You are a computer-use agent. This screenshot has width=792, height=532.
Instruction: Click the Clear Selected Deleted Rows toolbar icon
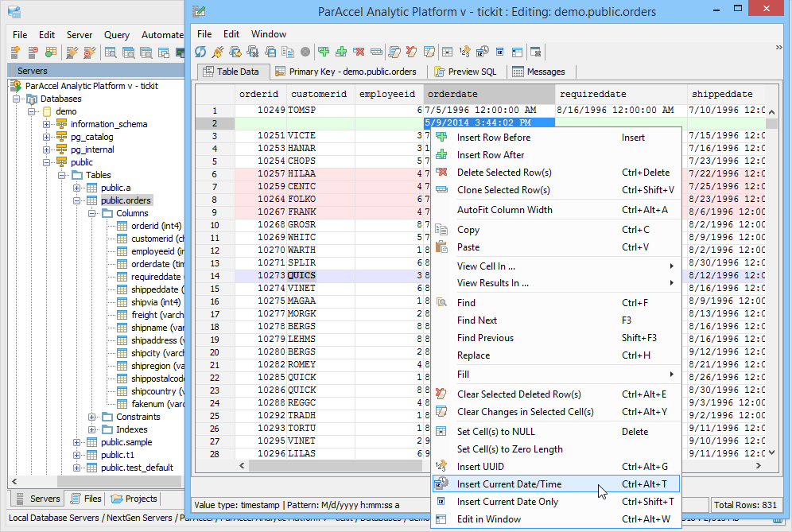[412, 52]
